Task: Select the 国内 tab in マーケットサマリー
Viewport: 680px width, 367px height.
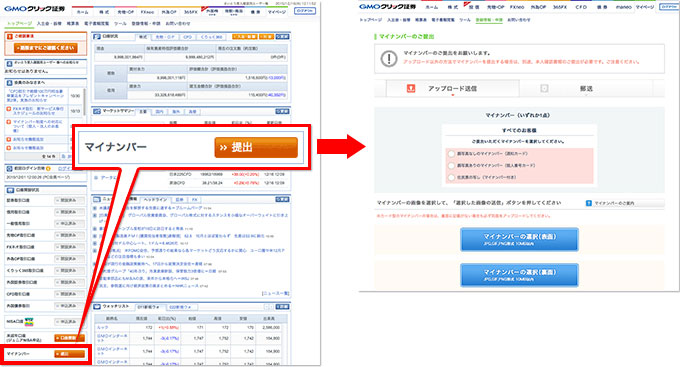Action: tap(159, 112)
